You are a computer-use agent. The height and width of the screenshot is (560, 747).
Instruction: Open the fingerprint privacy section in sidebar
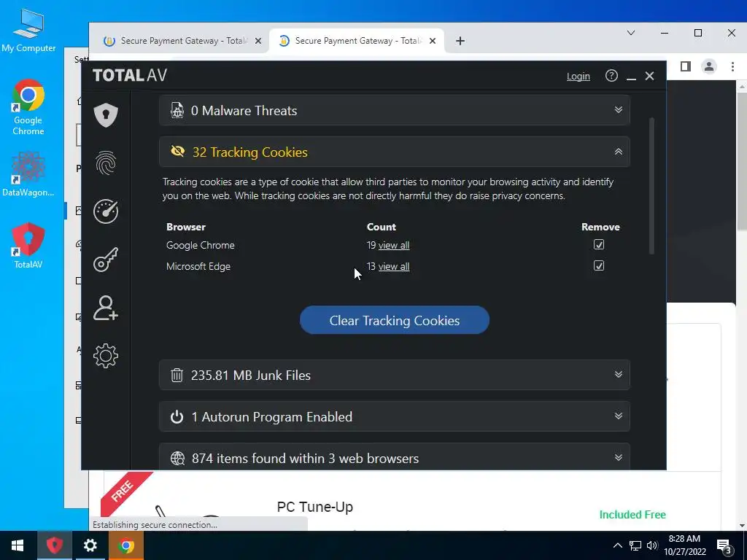coord(106,163)
